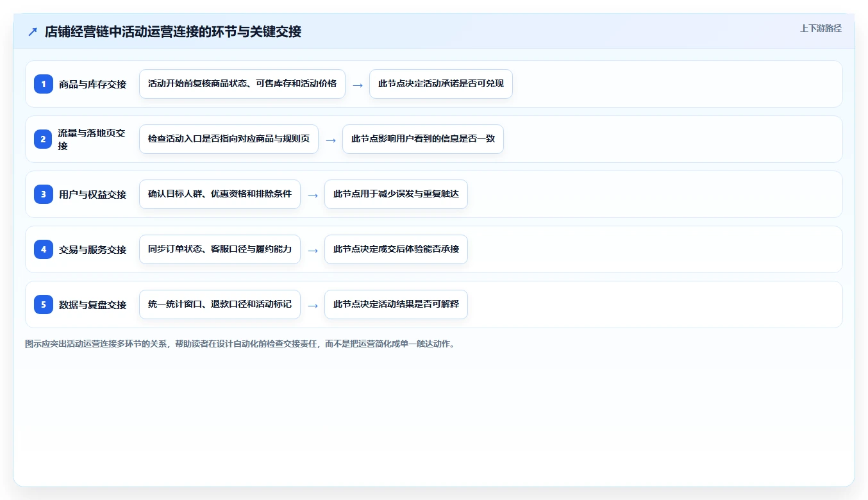The height and width of the screenshot is (500, 868).
Task: Click the 数据与复盘交接 label
Action: point(92,304)
